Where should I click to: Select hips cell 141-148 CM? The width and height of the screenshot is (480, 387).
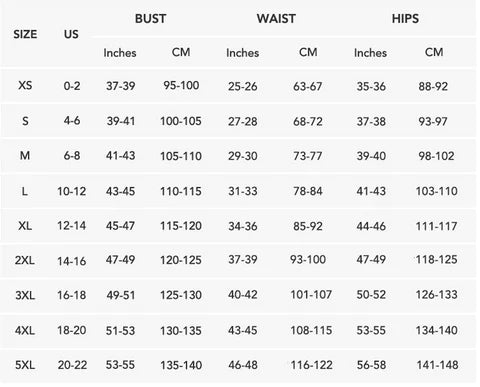click(437, 365)
